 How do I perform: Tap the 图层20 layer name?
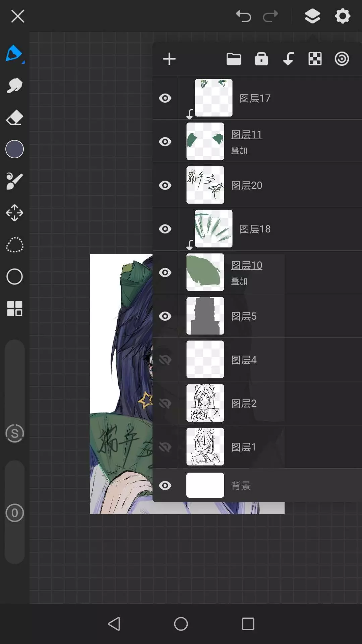coord(247,185)
